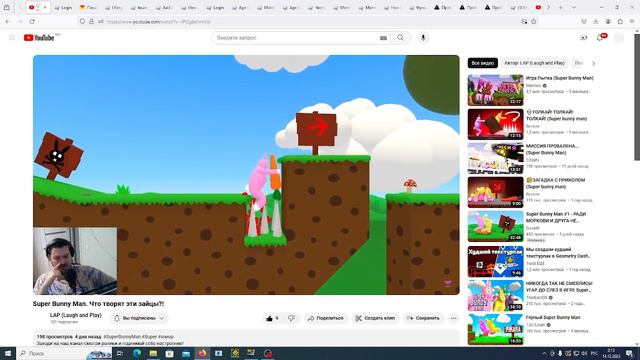Dislike the video with thumbs down
The image size is (640, 360).
coord(291,318)
